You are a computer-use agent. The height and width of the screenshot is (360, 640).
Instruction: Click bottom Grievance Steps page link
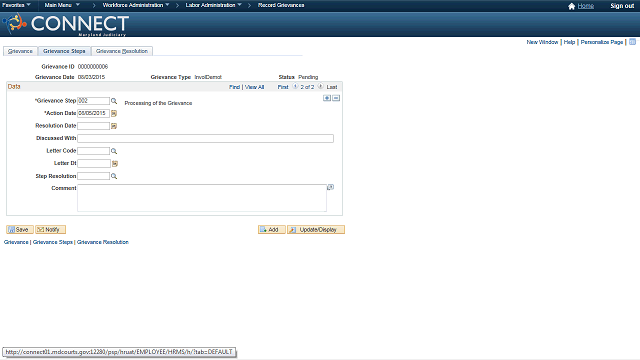53,242
